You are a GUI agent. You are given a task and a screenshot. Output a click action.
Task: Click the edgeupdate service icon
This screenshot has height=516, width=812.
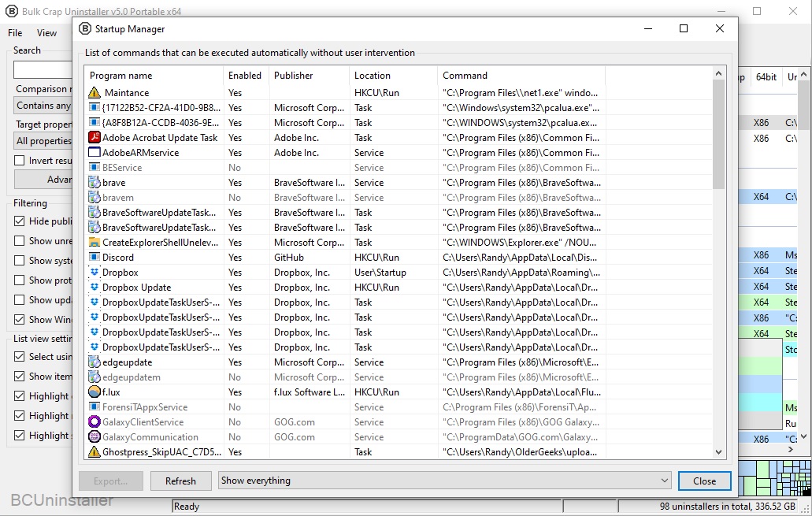click(x=95, y=362)
